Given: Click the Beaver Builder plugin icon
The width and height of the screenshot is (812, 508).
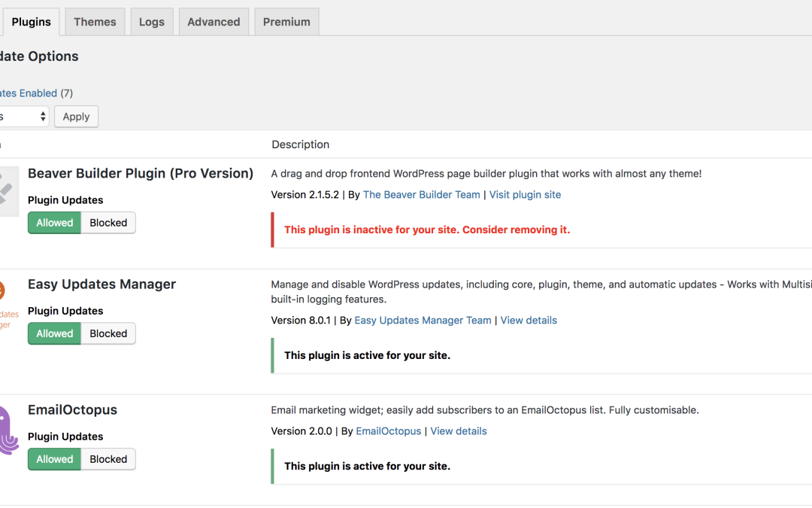Looking at the screenshot, I should (9, 191).
